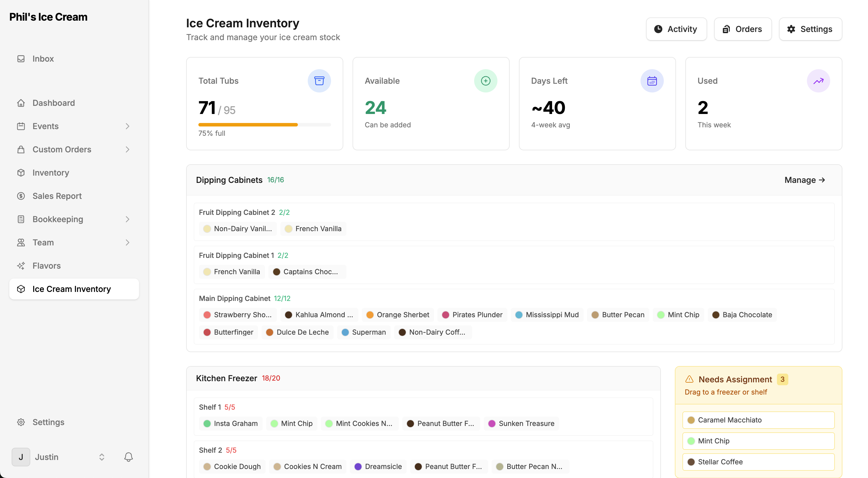The width and height of the screenshot is (868, 478).
Task: Expand the Bookkeeping chevron
Action: (x=127, y=219)
